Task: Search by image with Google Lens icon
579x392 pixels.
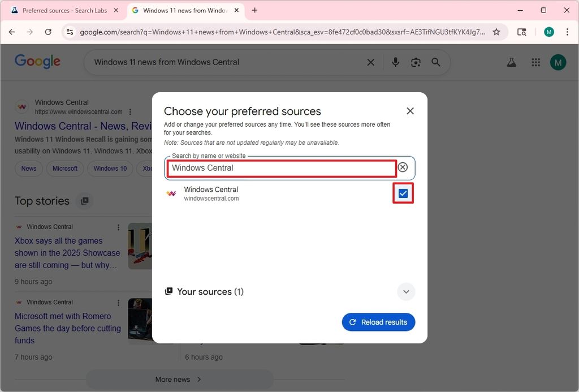Action: click(x=416, y=62)
